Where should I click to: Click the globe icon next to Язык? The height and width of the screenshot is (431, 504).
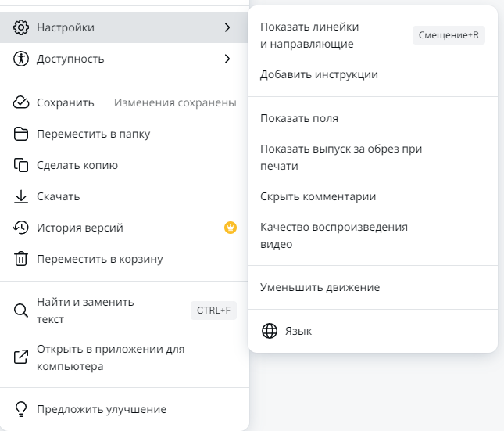269,331
